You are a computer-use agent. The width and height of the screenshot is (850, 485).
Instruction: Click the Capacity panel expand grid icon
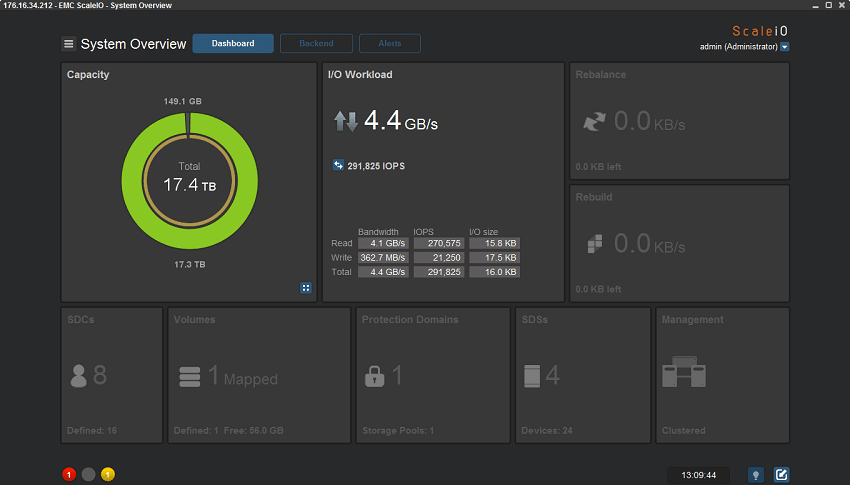[306, 288]
